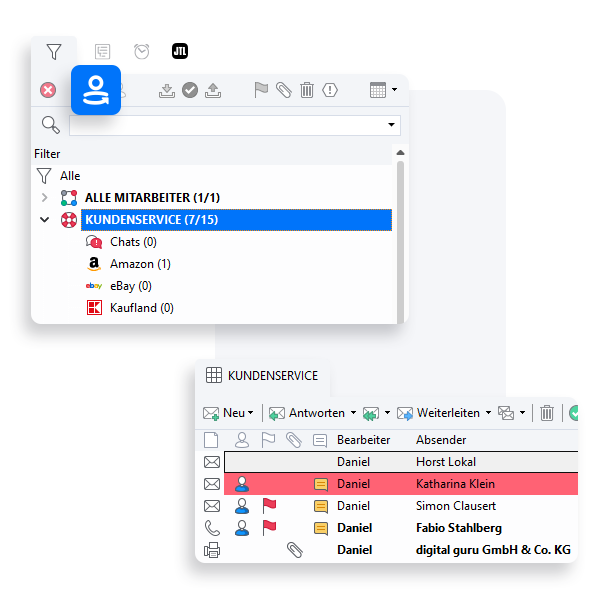600x600 pixels.
Task: Collapse the KUNDENSERVICE tree node
Action: [x=44, y=220]
